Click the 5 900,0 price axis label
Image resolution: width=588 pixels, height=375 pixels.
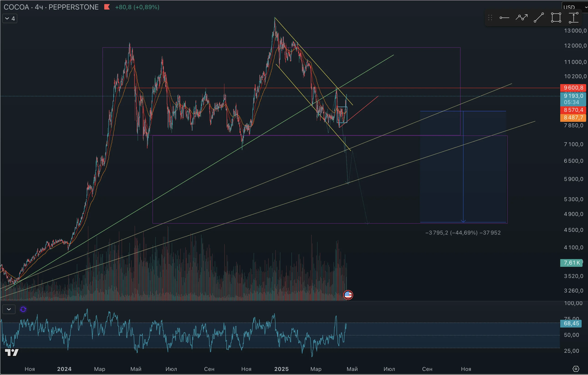point(573,179)
